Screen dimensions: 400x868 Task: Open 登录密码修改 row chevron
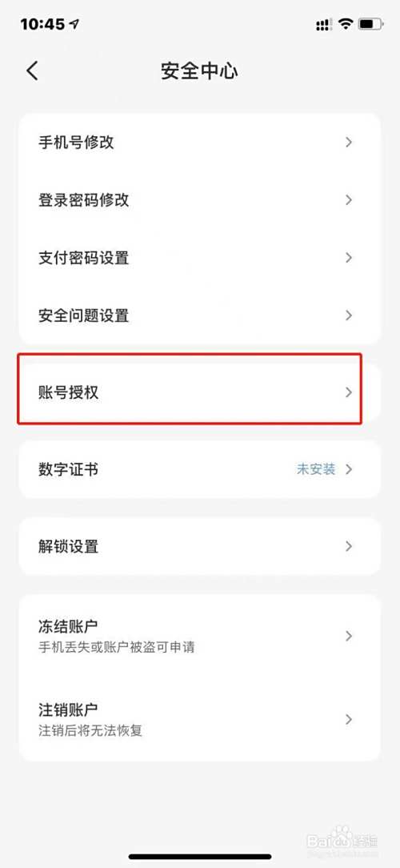click(349, 200)
